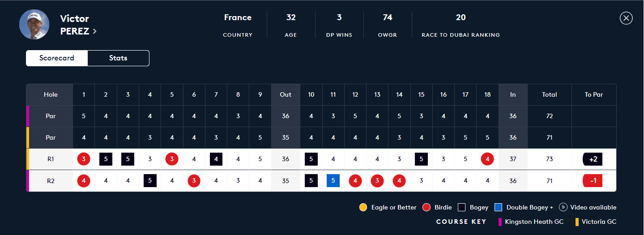Image resolution: width=644 pixels, height=235 pixels.
Task: Close the player scorecard overlay
Action: [x=626, y=18]
